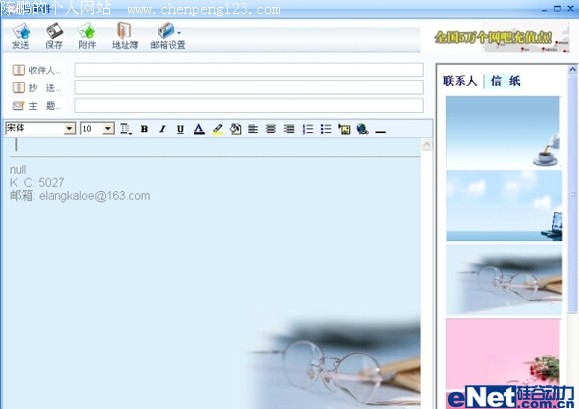This screenshot has width=579, height=409.
Task: Select the pink flowers stationery thumbnail
Action: click(x=503, y=354)
